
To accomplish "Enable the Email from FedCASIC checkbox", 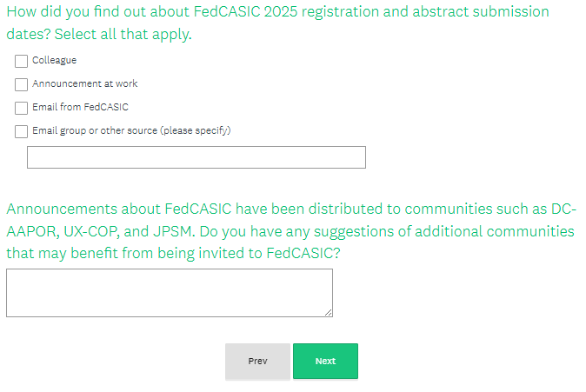I will tap(21, 108).
